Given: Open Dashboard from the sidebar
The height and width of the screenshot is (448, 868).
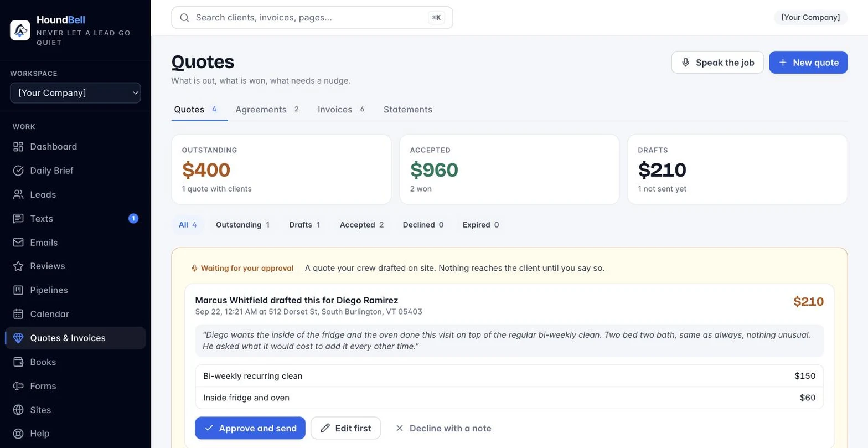Looking at the screenshot, I should [x=75, y=147].
